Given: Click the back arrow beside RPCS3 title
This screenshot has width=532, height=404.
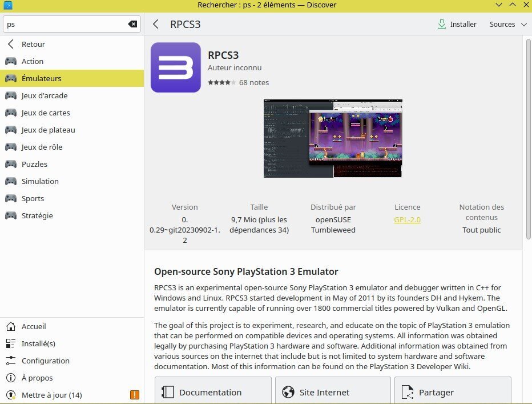Looking at the screenshot, I should pos(156,25).
